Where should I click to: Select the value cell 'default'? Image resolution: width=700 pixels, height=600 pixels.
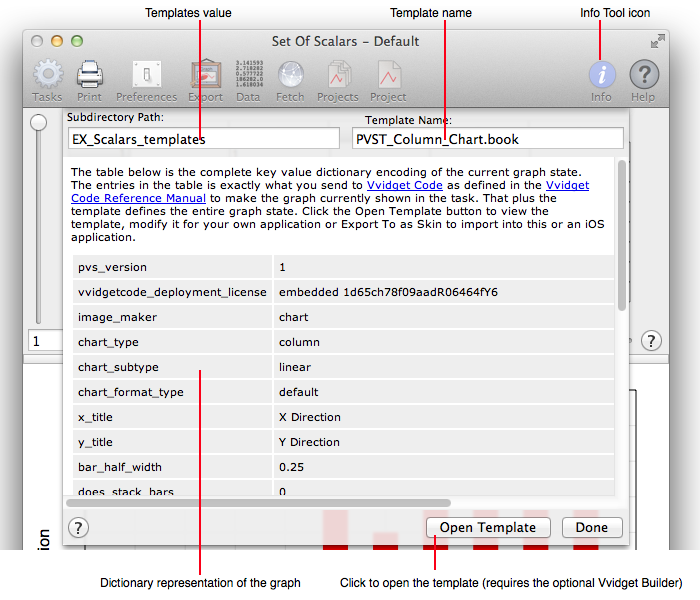444,392
